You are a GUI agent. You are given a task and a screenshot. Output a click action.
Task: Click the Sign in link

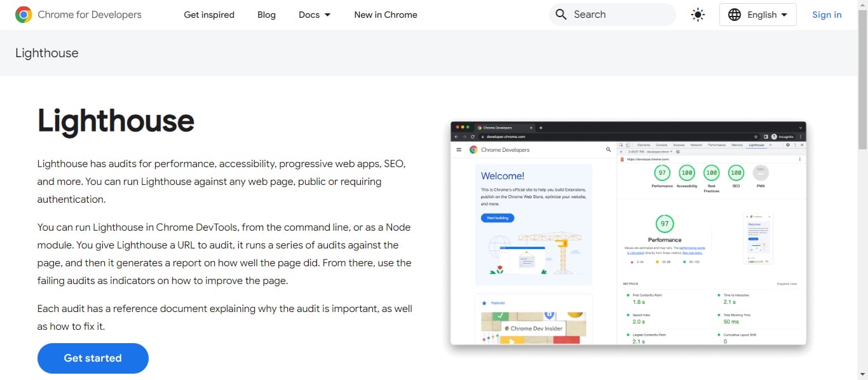coord(827,15)
